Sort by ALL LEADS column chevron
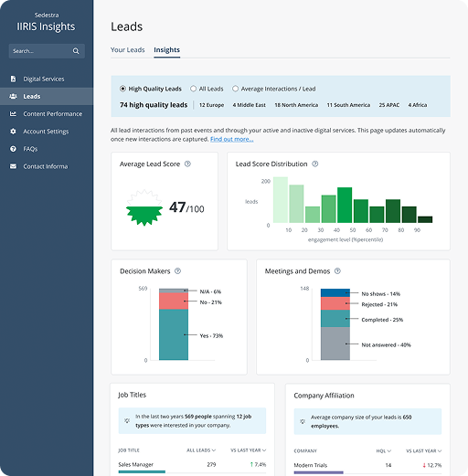Image resolution: width=468 pixels, height=476 pixels. (x=214, y=450)
